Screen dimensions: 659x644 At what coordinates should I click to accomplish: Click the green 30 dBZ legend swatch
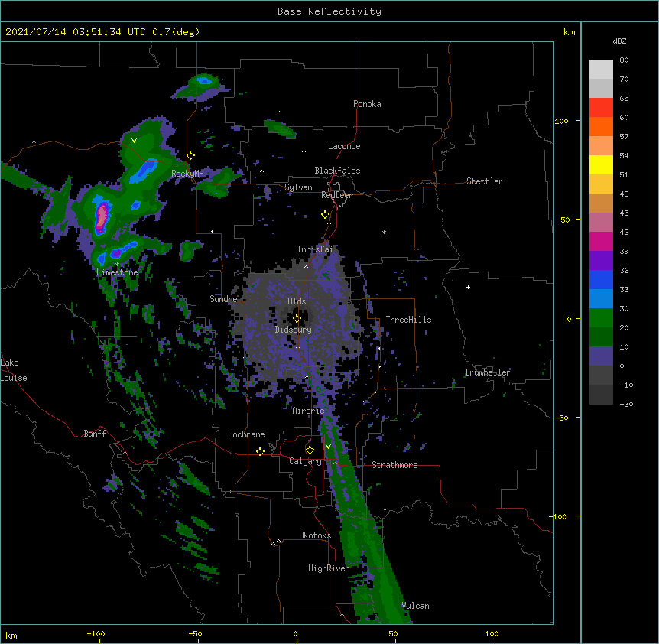point(601,318)
